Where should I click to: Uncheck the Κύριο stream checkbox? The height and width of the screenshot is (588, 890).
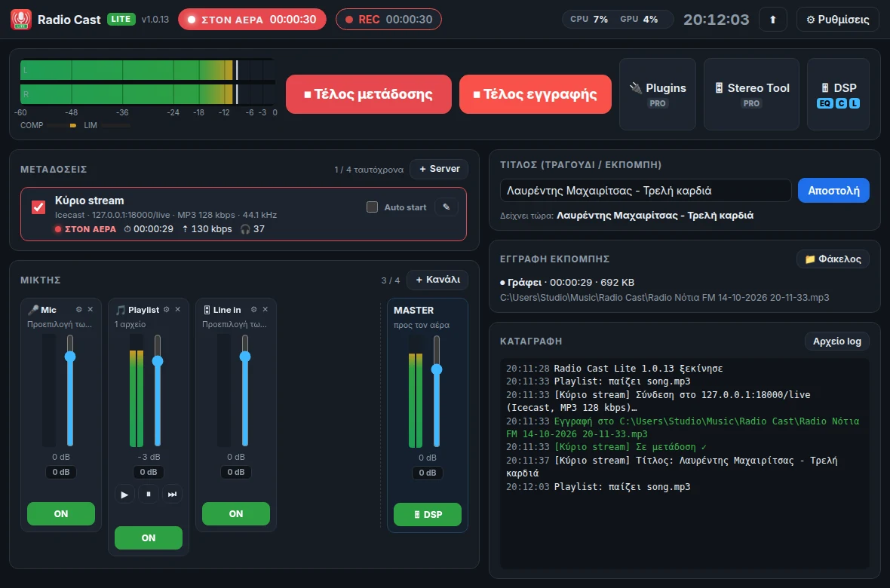click(x=38, y=207)
